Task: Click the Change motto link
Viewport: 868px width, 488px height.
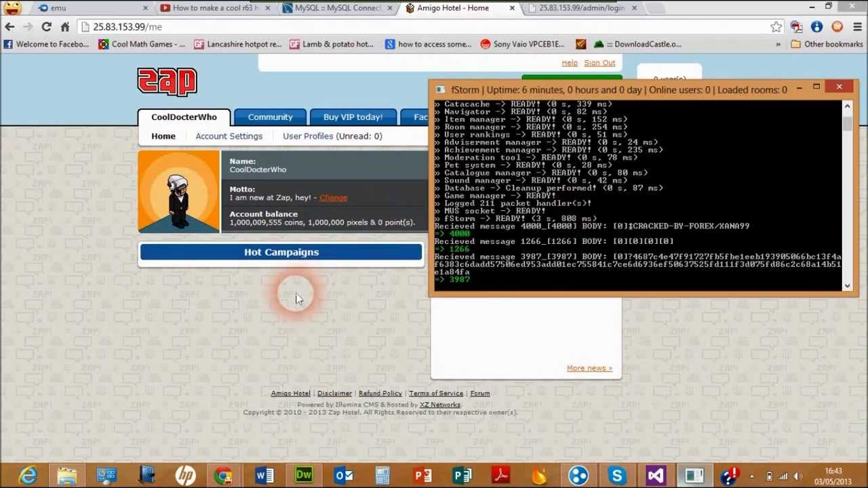Action: [333, 198]
